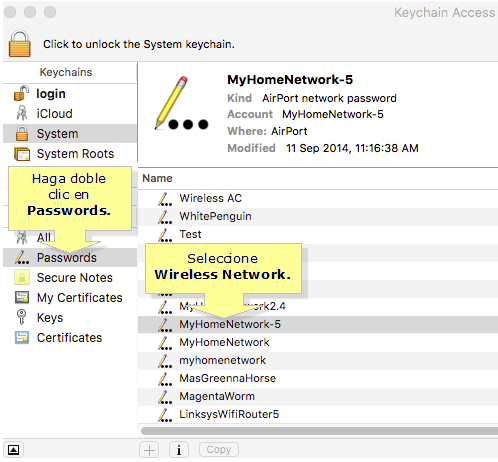Choose the Secure Notes category
This screenshot has width=498, height=462.
[x=70, y=278]
